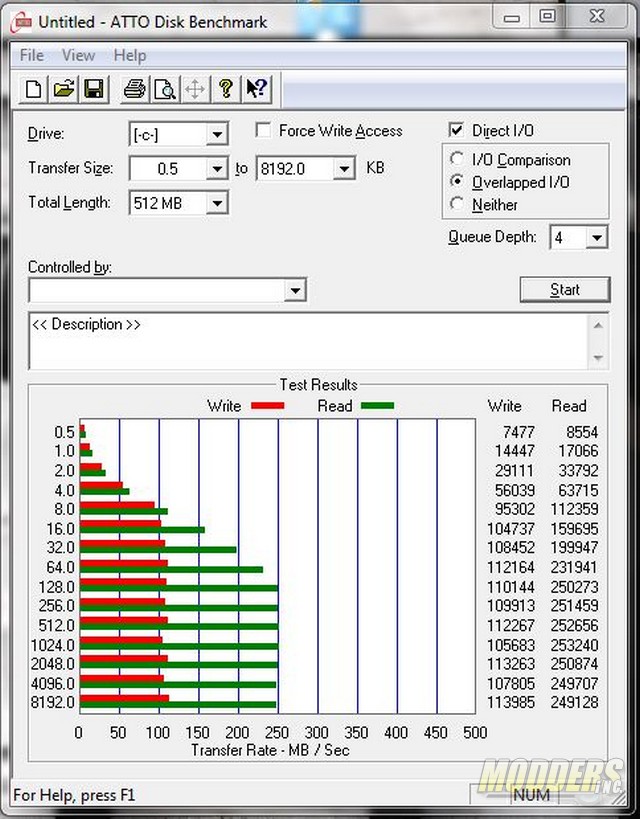This screenshot has height=819, width=640.
Task: Open the Queue Depth dropdown
Action: 597,238
